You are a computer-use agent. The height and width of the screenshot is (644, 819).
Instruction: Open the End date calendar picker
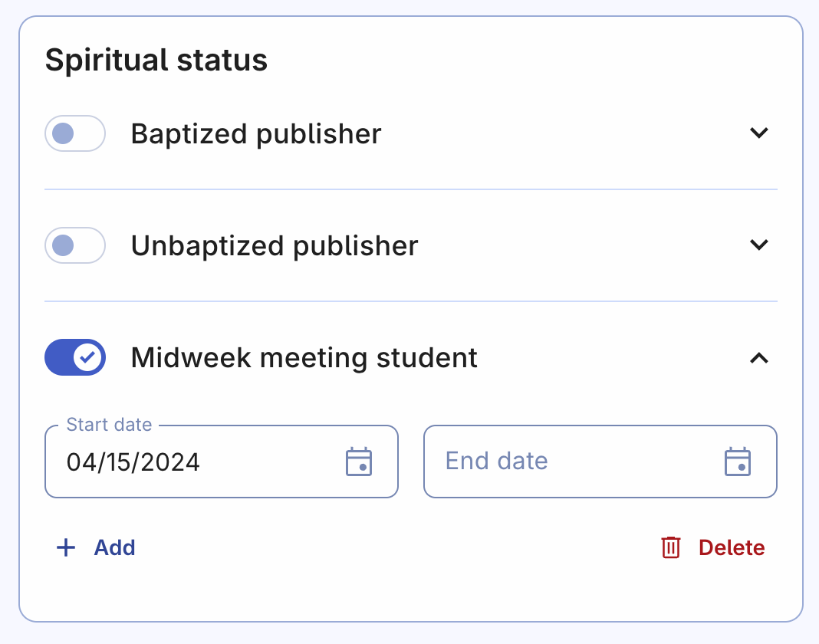coord(738,461)
